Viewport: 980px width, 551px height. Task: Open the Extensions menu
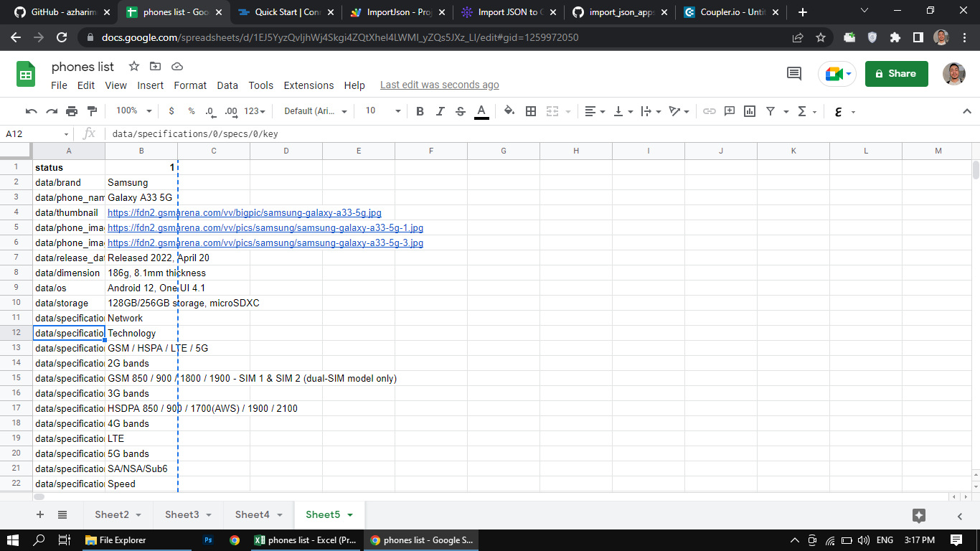click(308, 85)
